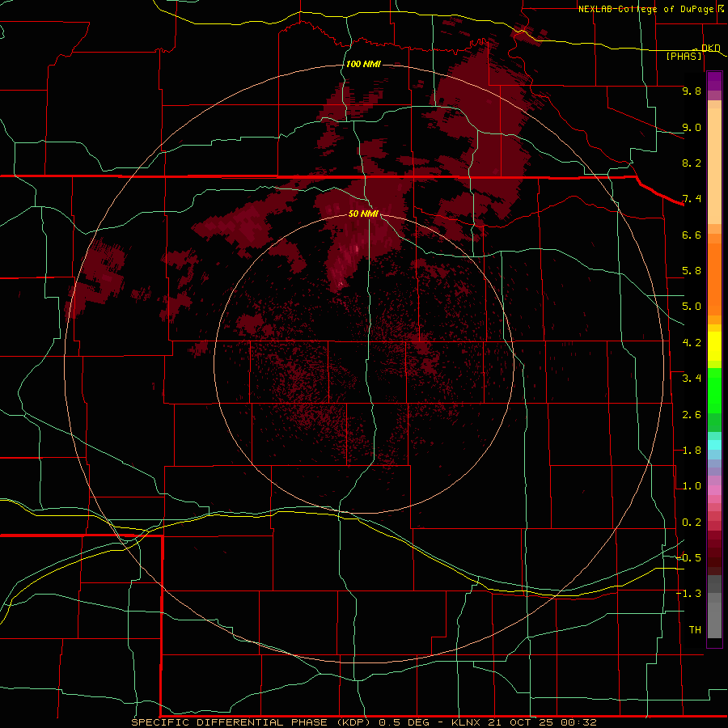Click the SPECIFIC DIFFERENTIAL PHASE (KDP) title text

click(x=251, y=722)
